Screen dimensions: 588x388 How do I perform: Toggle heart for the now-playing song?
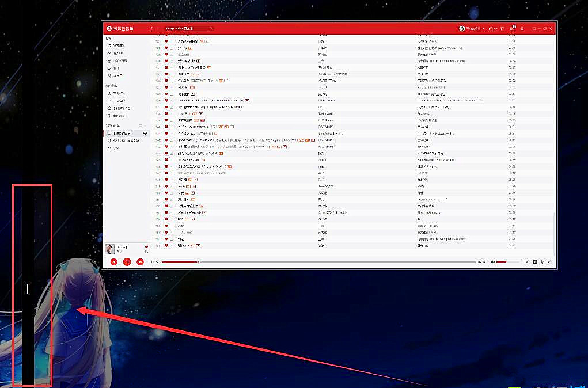pyautogui.click(x=146, y=246)
